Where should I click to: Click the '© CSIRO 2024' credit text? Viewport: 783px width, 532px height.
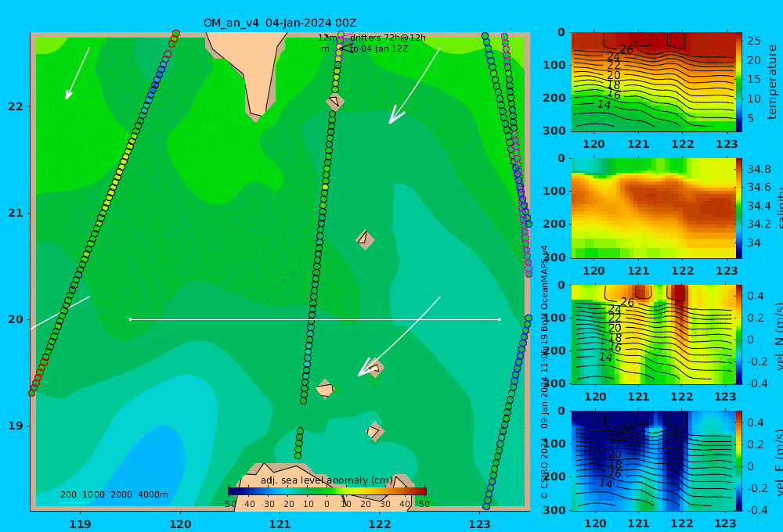pos(544,468)
